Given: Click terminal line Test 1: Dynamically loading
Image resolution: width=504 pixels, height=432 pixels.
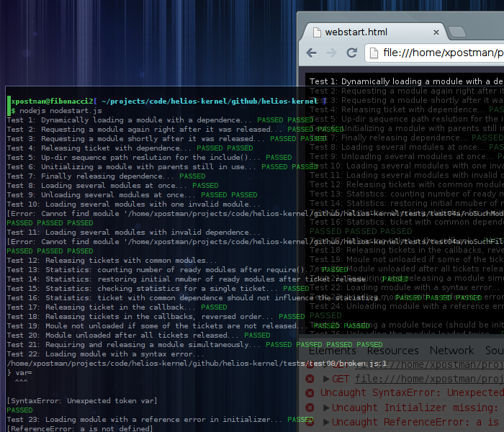Looking at the screenshot, I should click(x=160, y=120).
